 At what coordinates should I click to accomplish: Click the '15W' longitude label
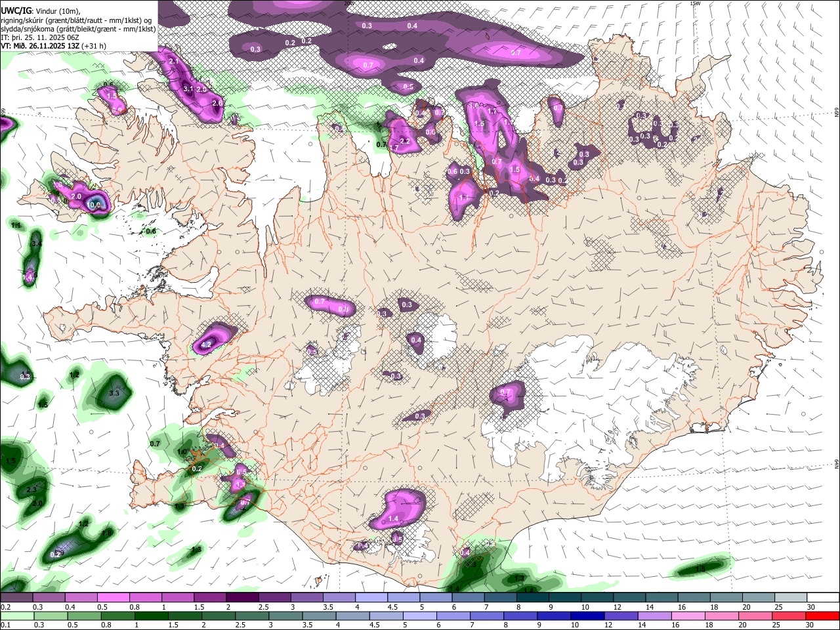click(695, 3)
